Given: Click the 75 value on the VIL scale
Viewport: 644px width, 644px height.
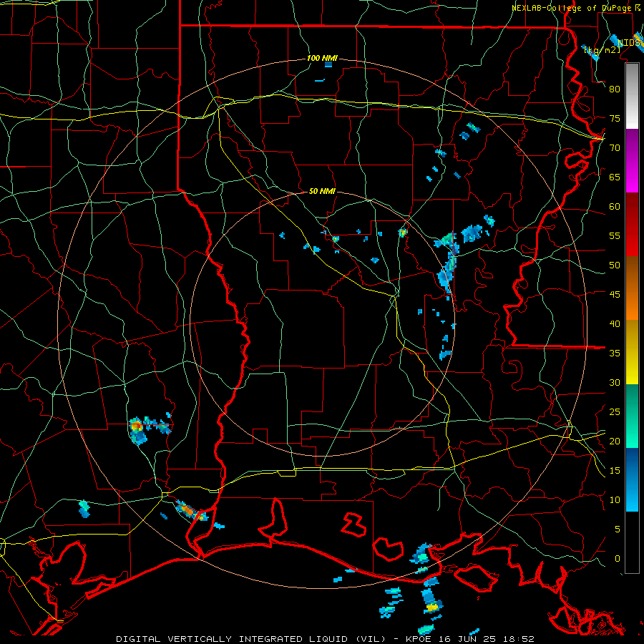Looking at the screenshot, I should pyautogui.click(x=615, y=119).
